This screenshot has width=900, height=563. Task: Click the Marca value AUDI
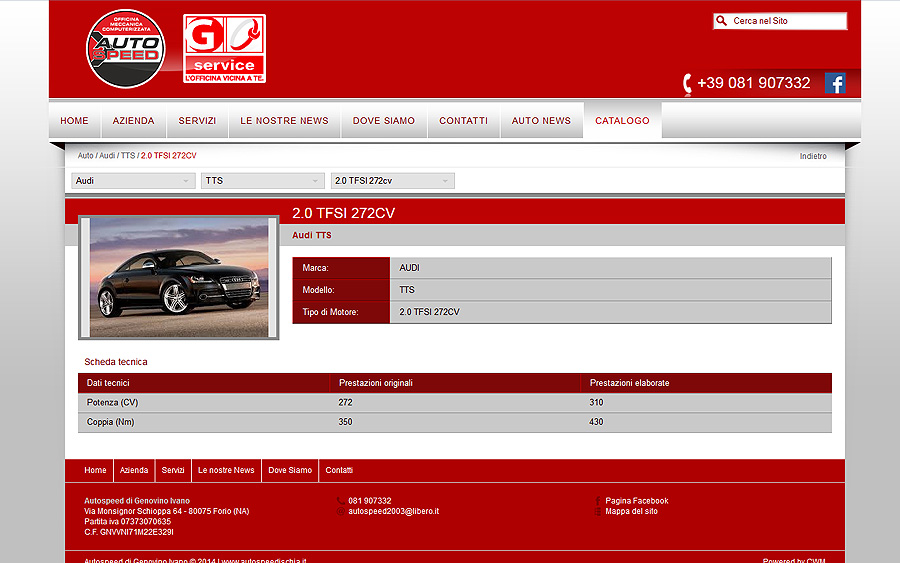[x=409, y=268]
